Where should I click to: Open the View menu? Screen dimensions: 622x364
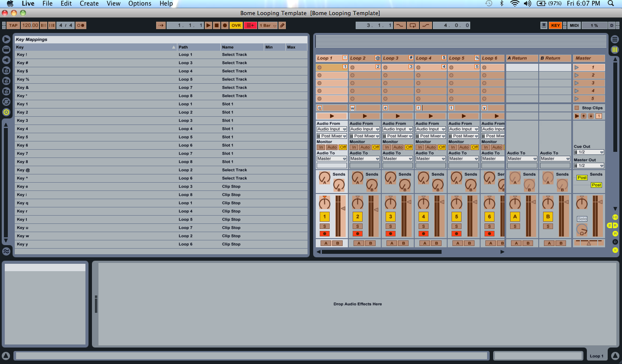113,3
